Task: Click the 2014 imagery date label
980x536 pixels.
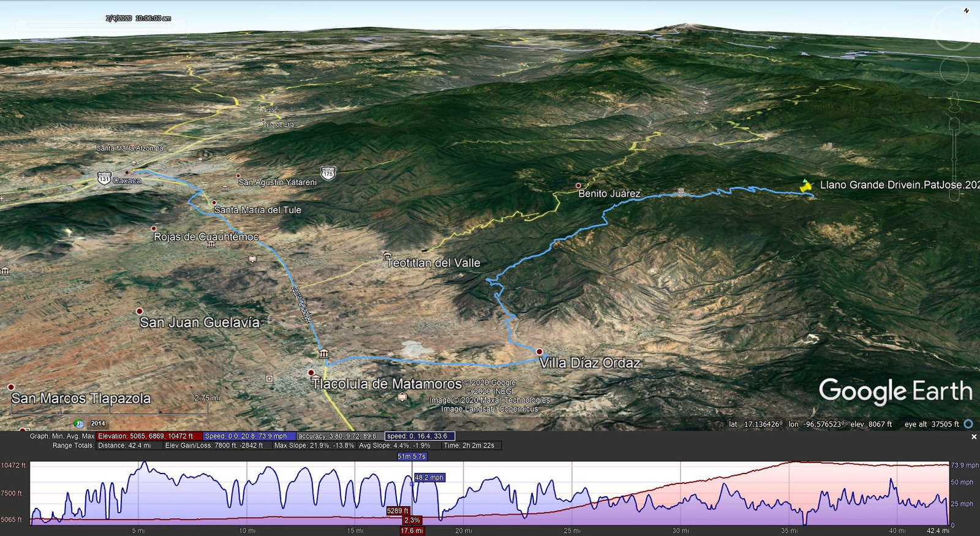Action: [x=98, y=423]
